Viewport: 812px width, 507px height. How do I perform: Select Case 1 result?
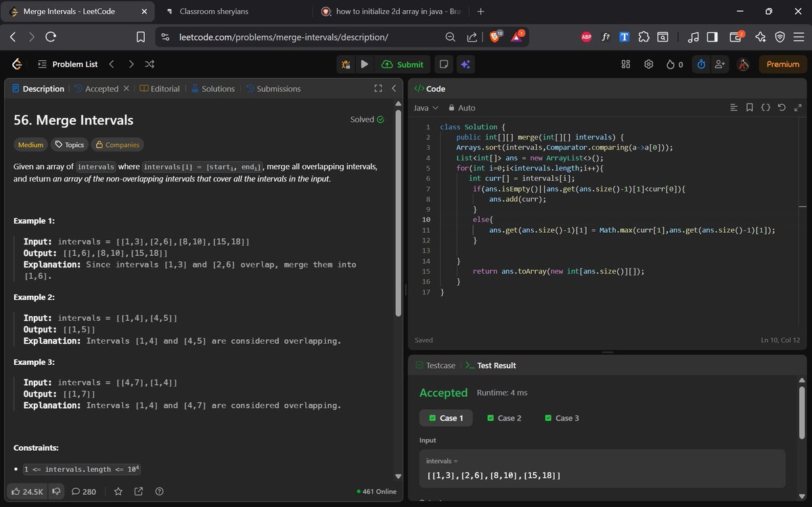(446, 418)
